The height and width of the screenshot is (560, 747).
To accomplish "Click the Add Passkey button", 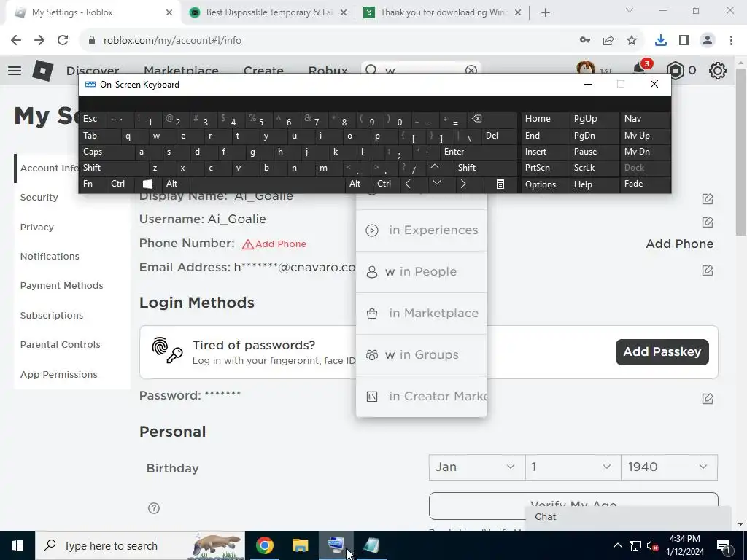I will coord(662,352).
